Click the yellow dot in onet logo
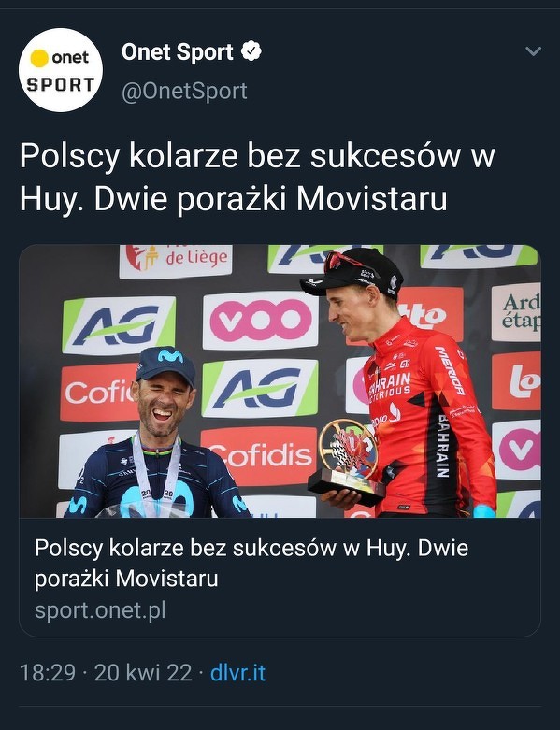 [x=39, y=58]
